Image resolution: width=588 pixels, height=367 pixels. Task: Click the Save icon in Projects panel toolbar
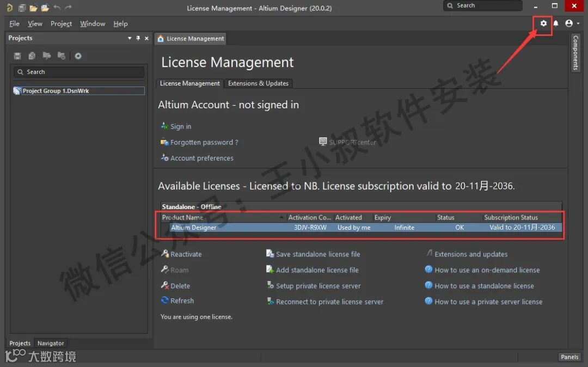17,56
